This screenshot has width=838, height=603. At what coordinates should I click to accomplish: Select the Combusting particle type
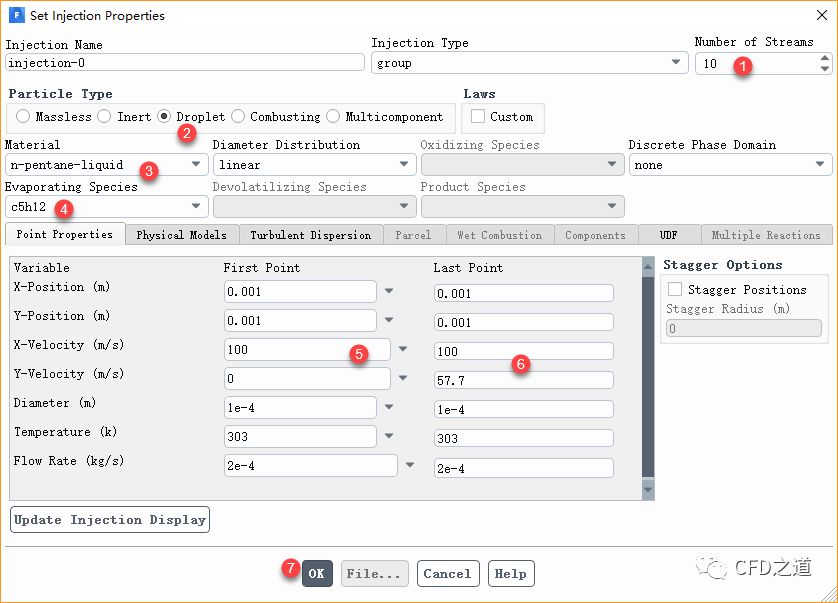click(x=238, y=117)
